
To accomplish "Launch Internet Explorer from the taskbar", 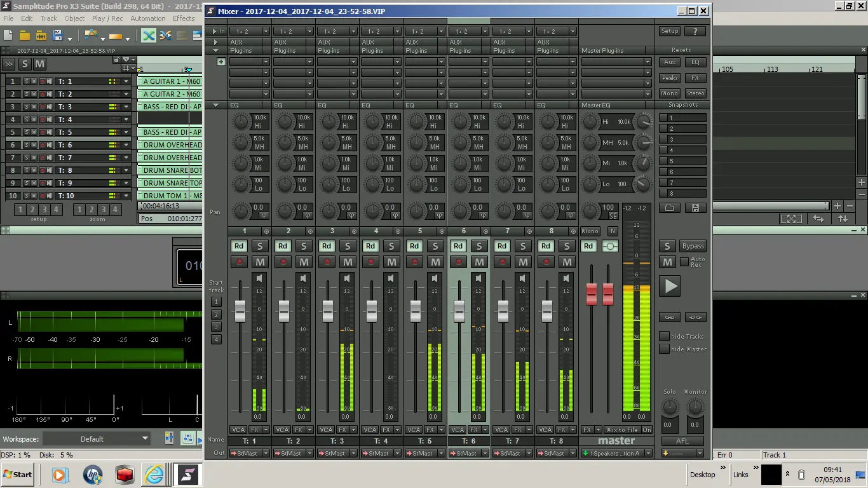I will 154,474.
